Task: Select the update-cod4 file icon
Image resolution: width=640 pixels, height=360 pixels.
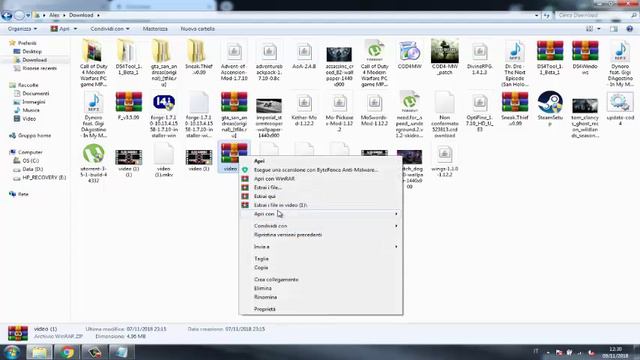Action: point(620,102)
